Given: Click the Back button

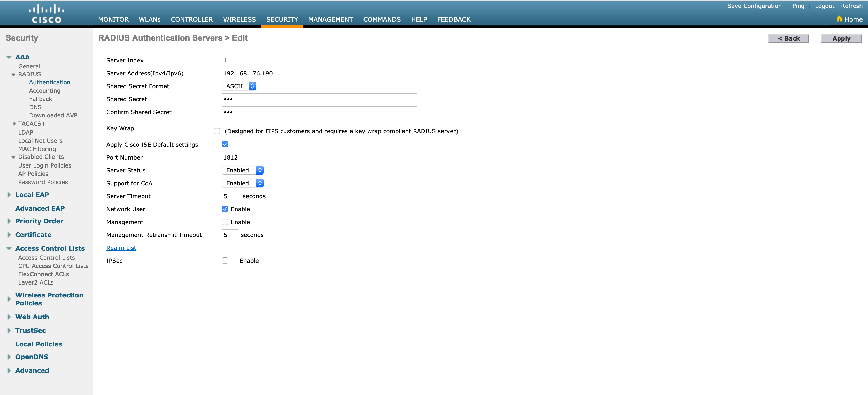Looking at the screenshot, I should (x=788, y=38).
